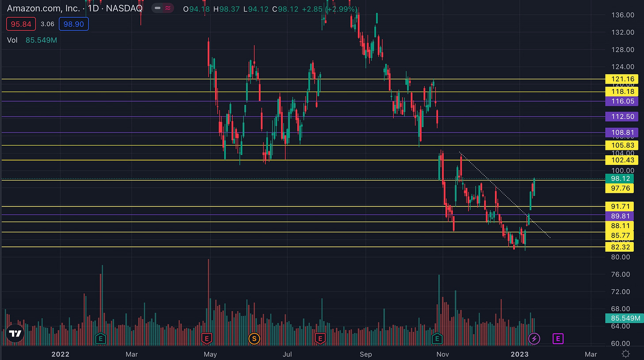
Task: Click the 128.00 price axis label
Action: coord(623,50)
